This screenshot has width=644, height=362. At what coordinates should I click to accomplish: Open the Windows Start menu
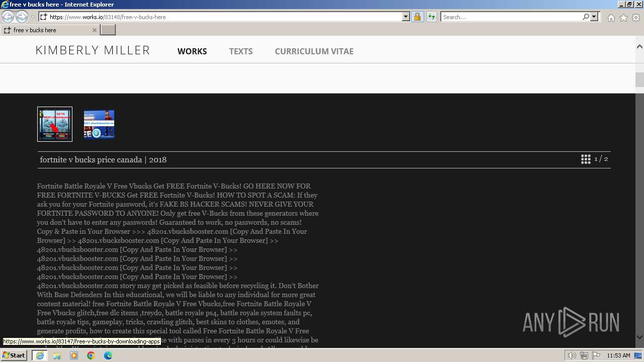(14, 355)
